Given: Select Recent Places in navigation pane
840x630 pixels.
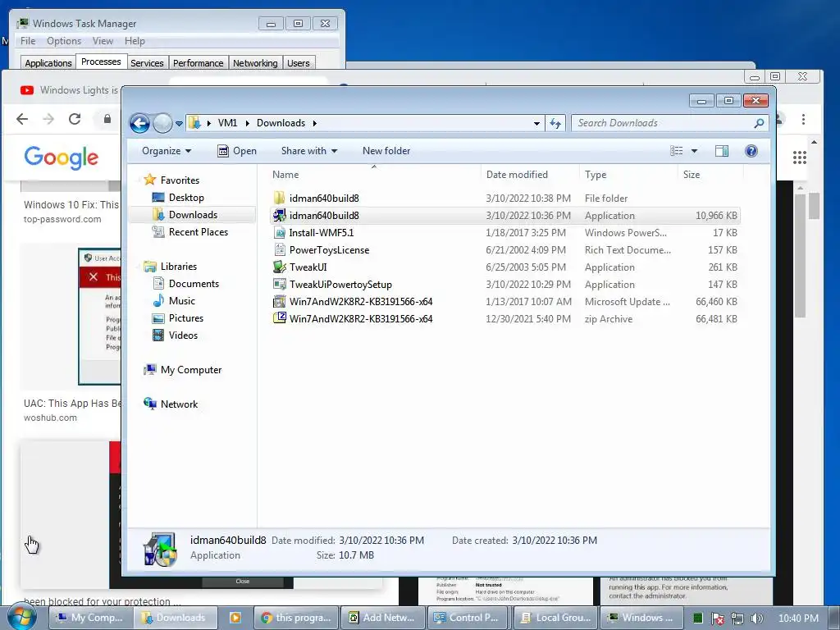Looking at the screenshot, I should click(190, 232).
